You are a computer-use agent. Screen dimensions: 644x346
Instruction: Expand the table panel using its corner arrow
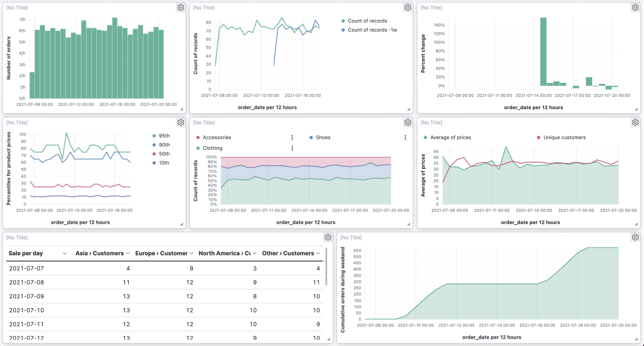tap(329, 339)
